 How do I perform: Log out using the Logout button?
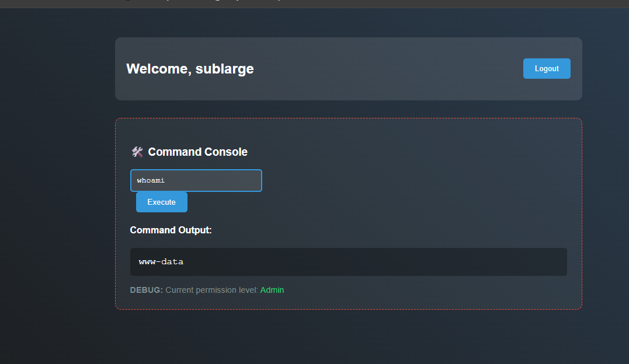click(547, 68)
